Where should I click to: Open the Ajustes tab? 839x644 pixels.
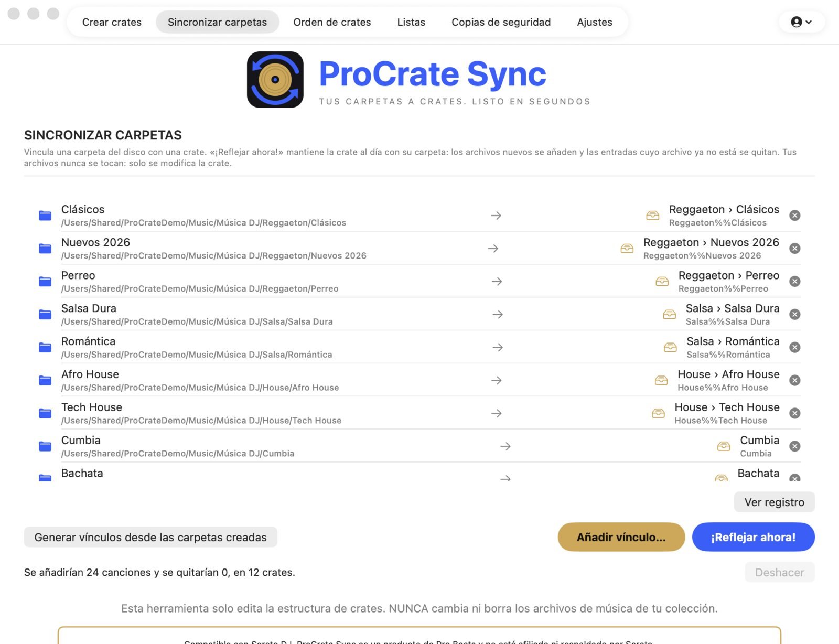pyautogui.click(x=595, y=22)
